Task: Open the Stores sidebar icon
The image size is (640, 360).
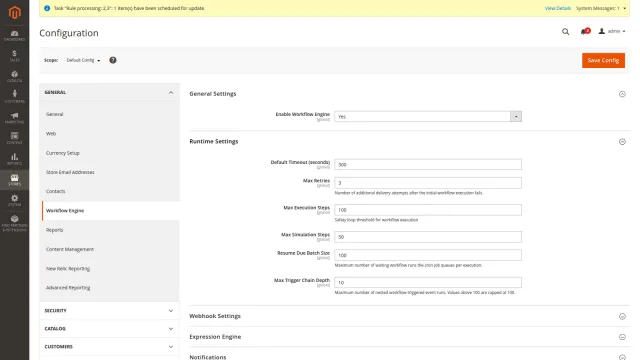Action: click(15, 180)
